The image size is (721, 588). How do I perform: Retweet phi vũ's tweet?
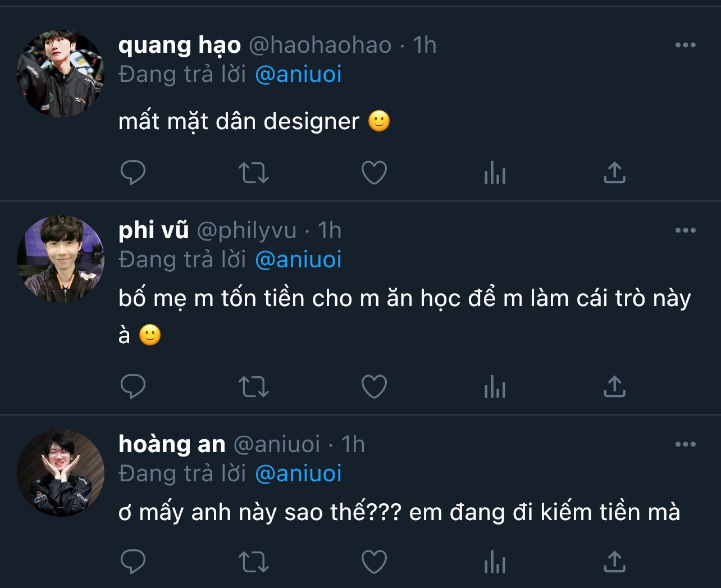click(254, 387)
